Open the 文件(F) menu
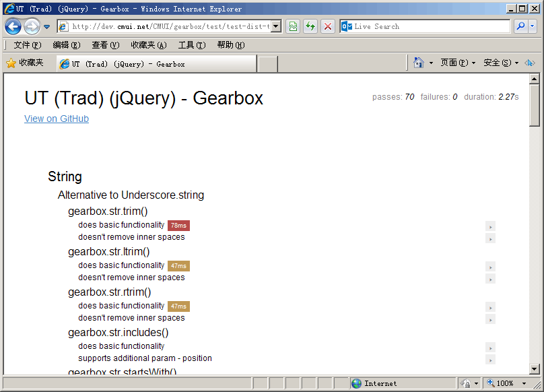 coord(28,45)
